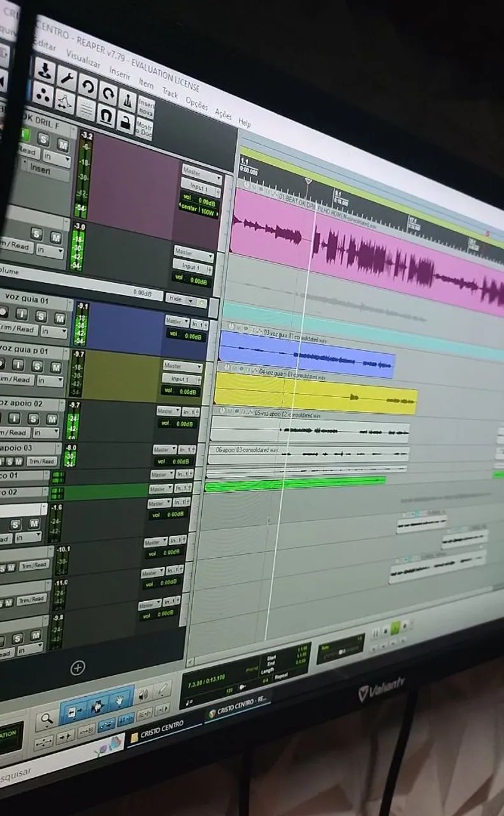The height and width of the screenshot is (816, 504).
Task: Click the pink 01 BEAT OK DRIL audio item
Action: (x=367, y=251)
